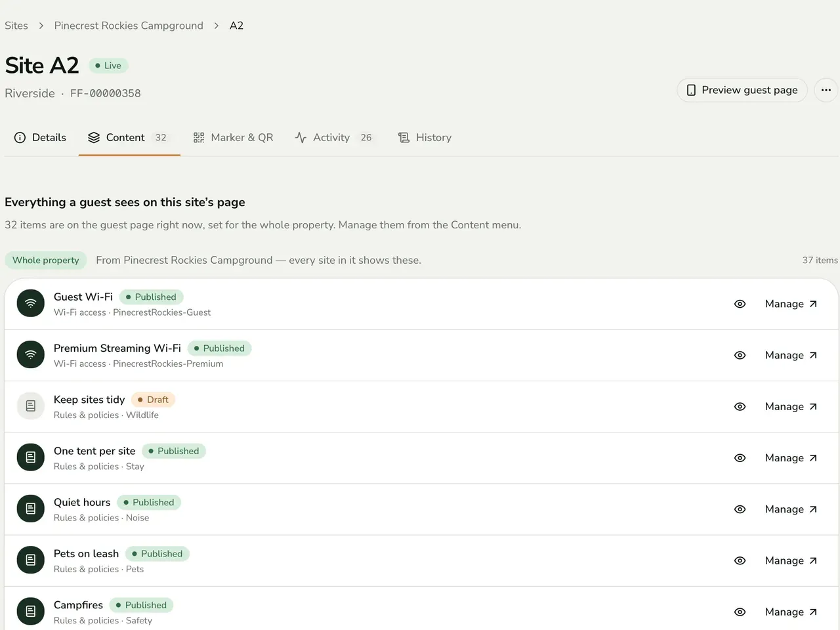The image size is (840, 630).
Task: Toggle the eye icon for Campfires
Action: [740, 612]
